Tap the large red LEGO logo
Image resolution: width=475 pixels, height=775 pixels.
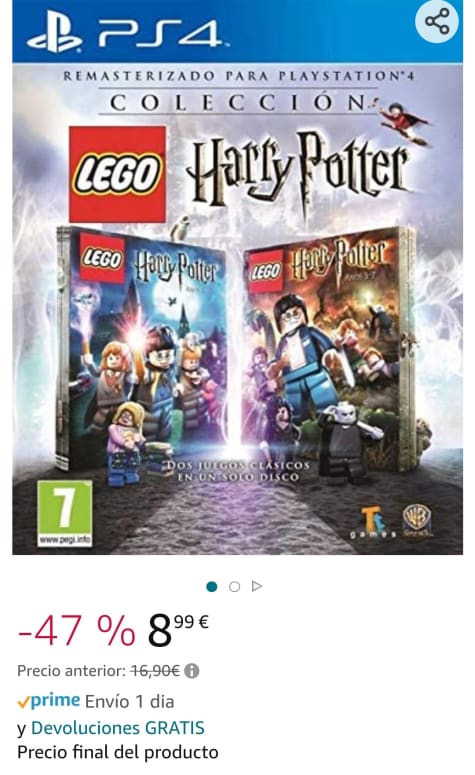pos(117,174)
